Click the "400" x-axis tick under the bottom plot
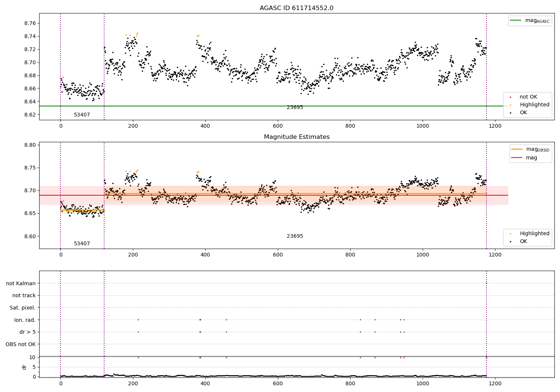Viewport: 560px width, 392px height. [x=205, y=383]
